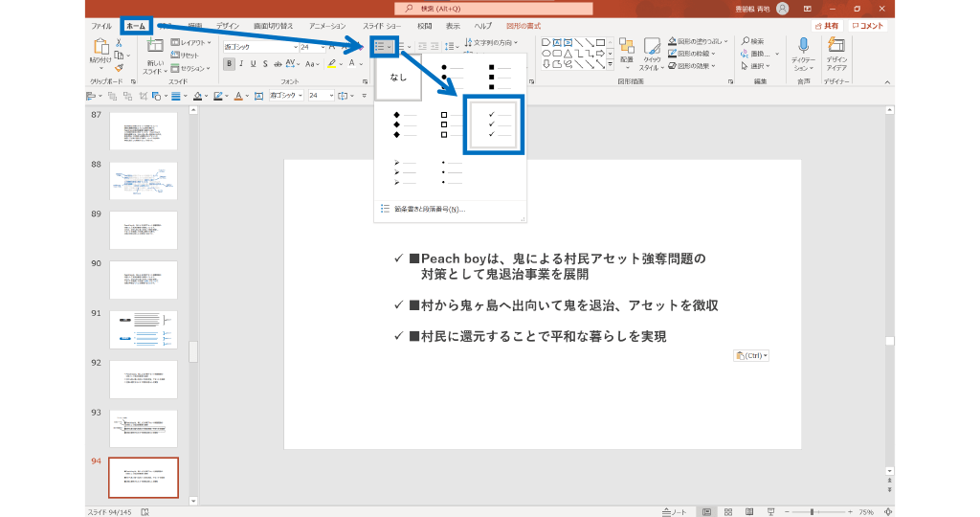Viewport: 980px width, 517px height.
Task: Click the Share (共有) button
Action: pos(828,26)
